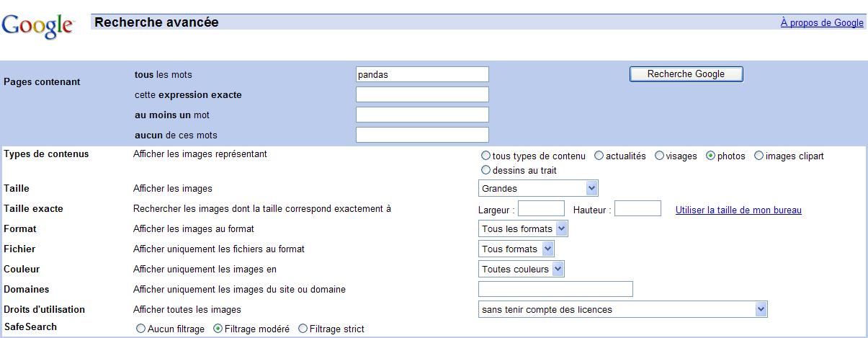The image size is (868, 338).
Task: Focus the Domaines site input field
Action: click(555, 289)
